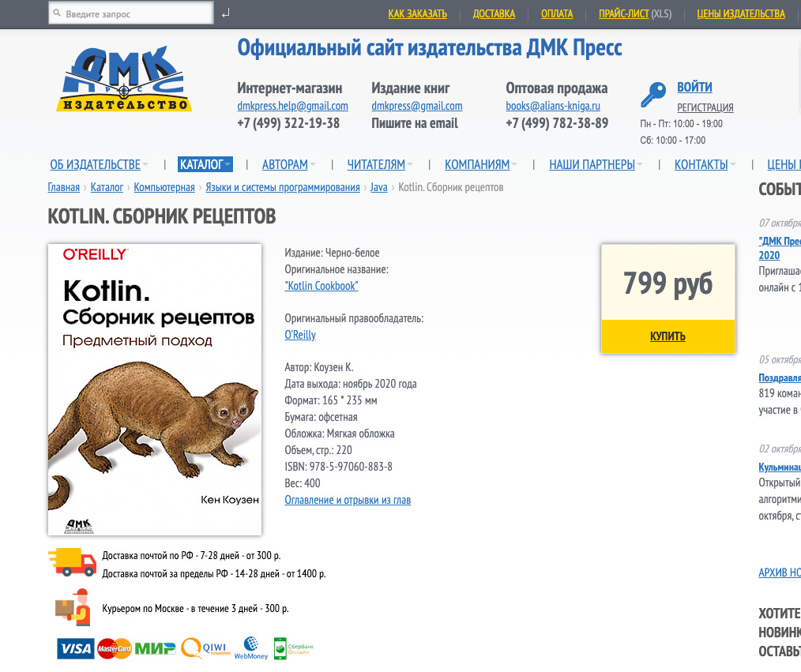Image resolution: width=801 pixels, height=672 pixels.
Task: Click the search query input field
Action: (131, 13)
